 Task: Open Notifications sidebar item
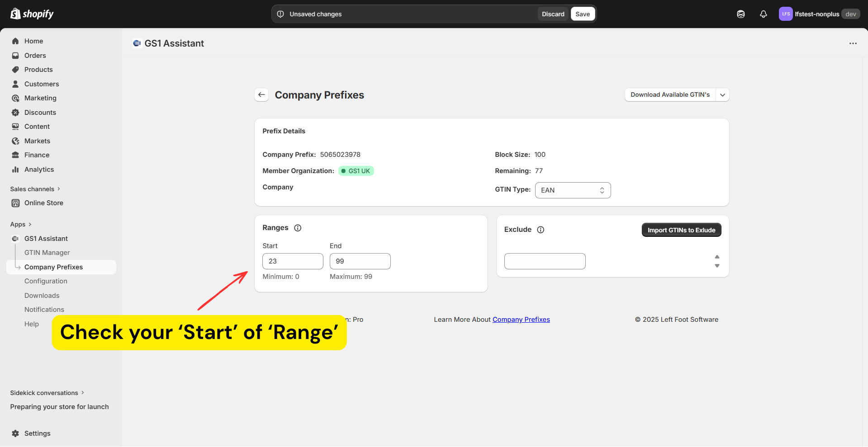tap(44, 310)
